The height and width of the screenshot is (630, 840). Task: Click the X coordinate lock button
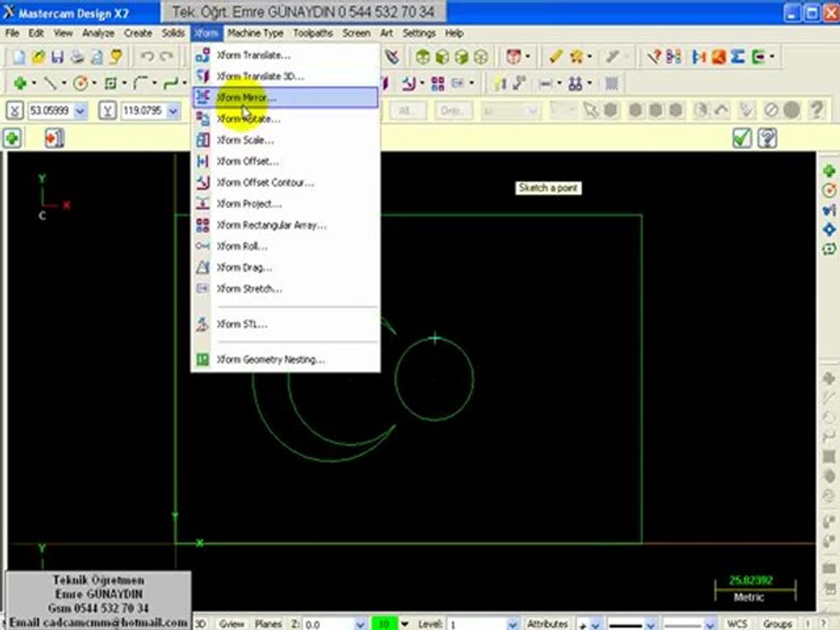click(15, 111)
